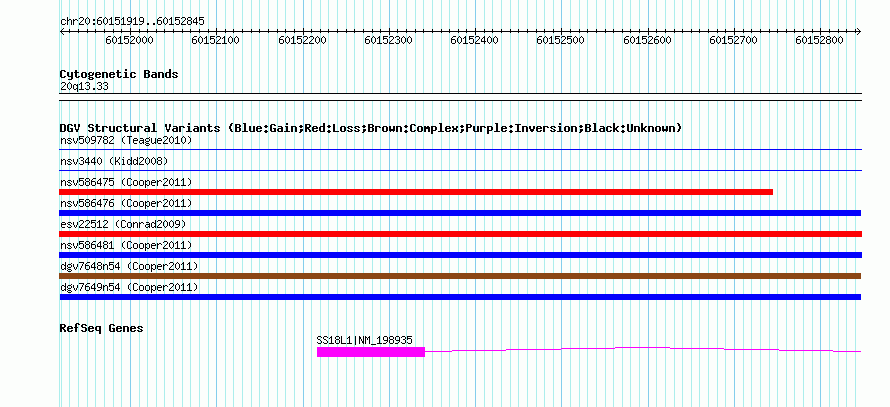Screen dimensions: 890x407
Task: Click the red bar below nsv586475
Action: (416, 192)
